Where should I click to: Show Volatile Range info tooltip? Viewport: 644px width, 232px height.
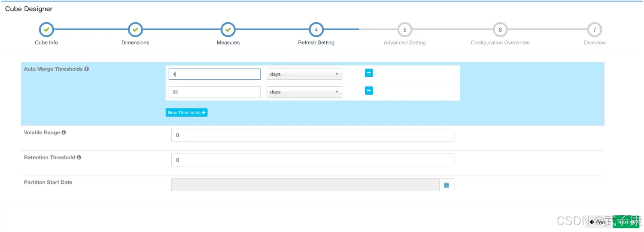pyautogui.click(x=64, y=133)
